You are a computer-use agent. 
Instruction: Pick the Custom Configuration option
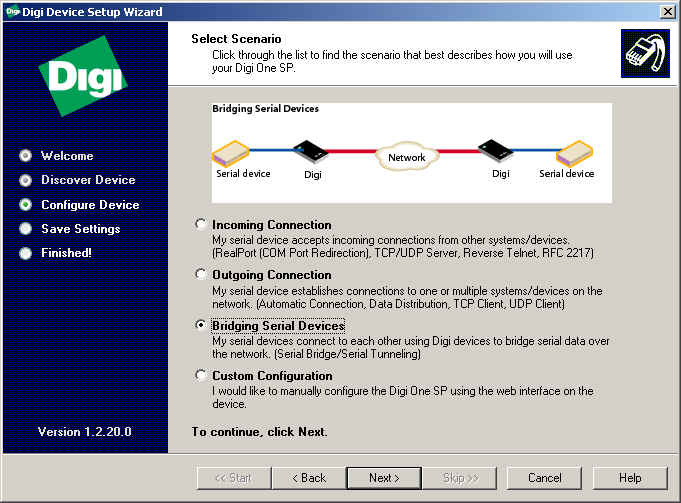click(202, 376)
